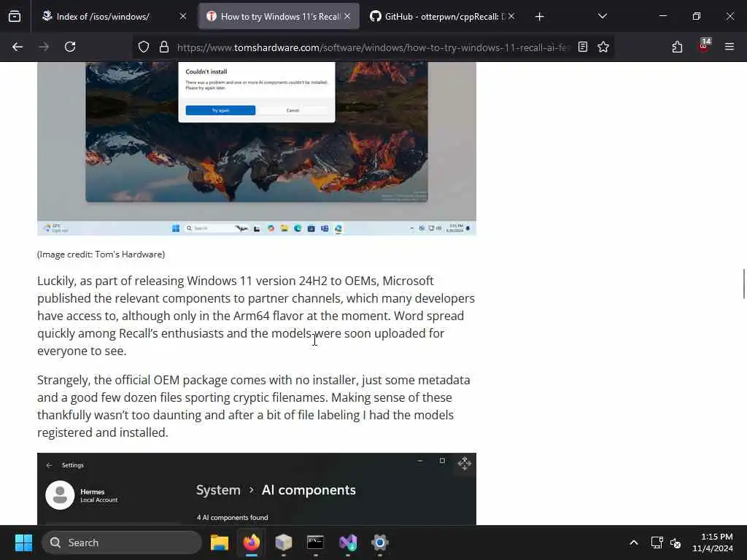The width and height of the screenshot is (747, 560).
Task: Click the page vertical scrollbar thumb
Action: point(743,284)
